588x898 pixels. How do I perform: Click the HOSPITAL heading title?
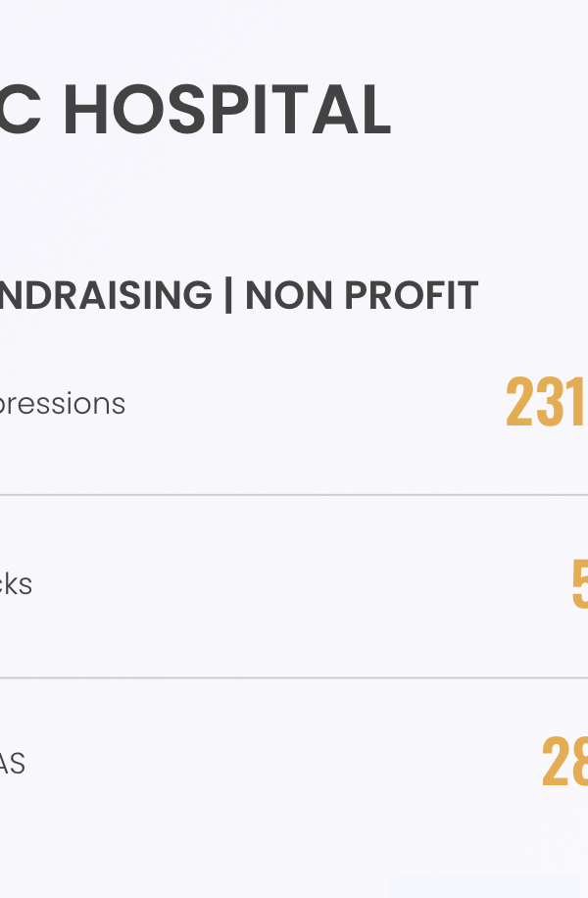pos(227,111)
